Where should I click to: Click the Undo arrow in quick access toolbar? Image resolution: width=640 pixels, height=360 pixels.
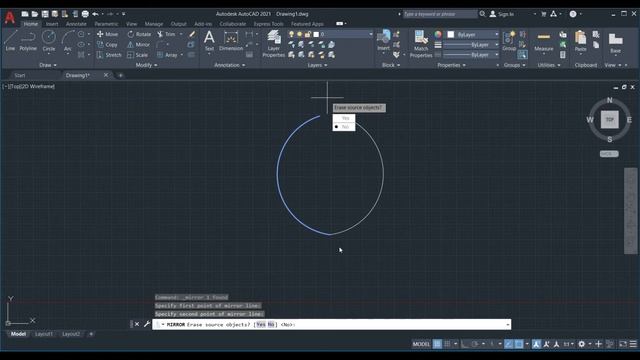[x=95, y=14]
